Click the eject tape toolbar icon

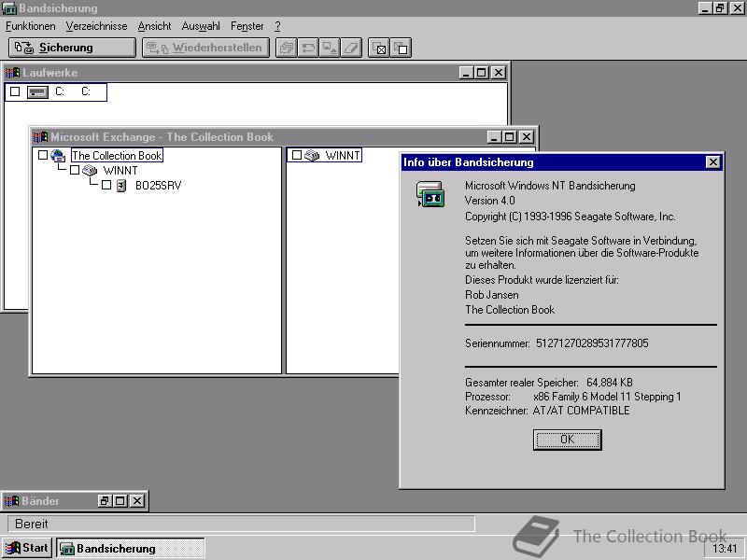tap(330, 48)
